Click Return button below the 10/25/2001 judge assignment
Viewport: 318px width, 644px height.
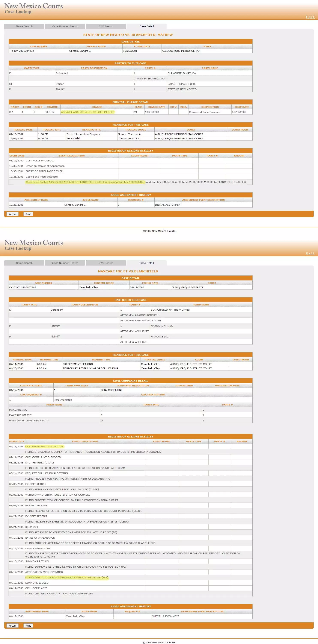12,214
